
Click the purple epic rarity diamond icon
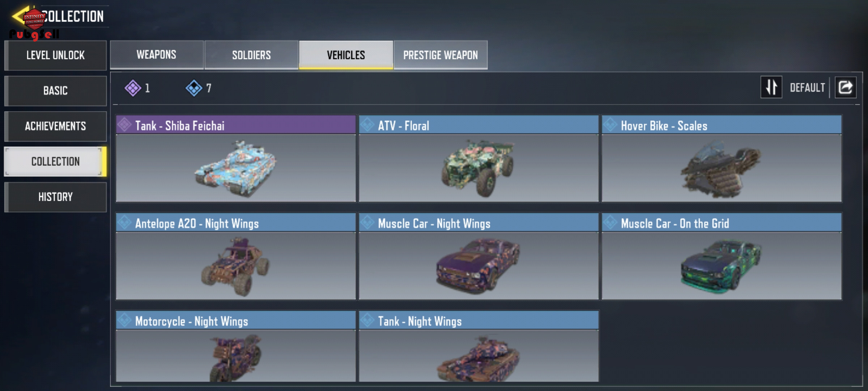[133, 88]
